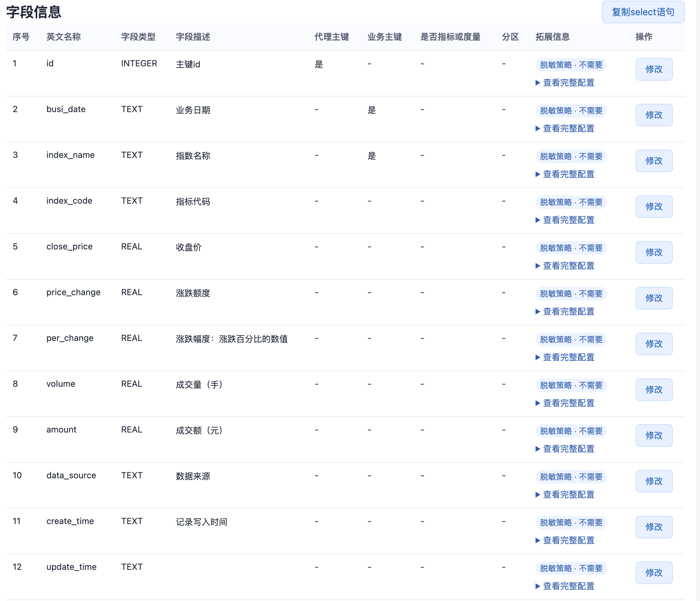This screenshot has width=700, height=601.
Task: Click the 成交量（手）description cell
Action: click(199, 385)
